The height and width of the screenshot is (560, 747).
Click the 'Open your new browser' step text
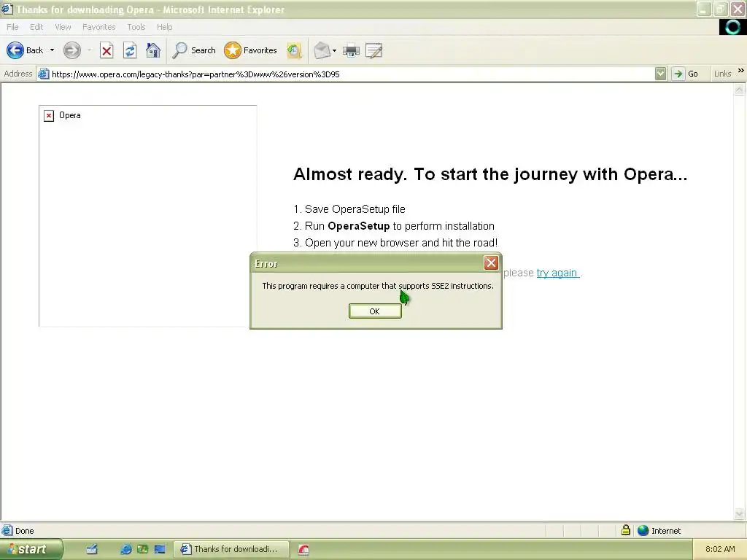pos(401,243)
